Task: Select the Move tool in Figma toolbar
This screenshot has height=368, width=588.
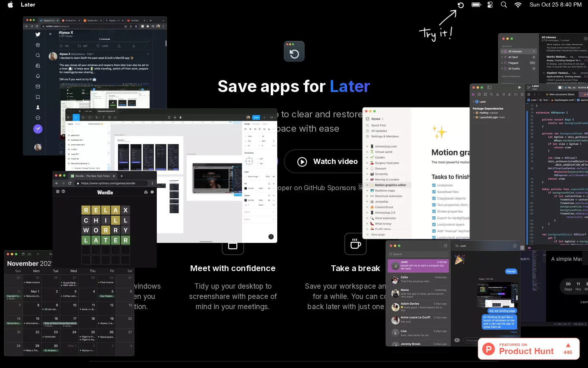Action: [x=76, y=117]
